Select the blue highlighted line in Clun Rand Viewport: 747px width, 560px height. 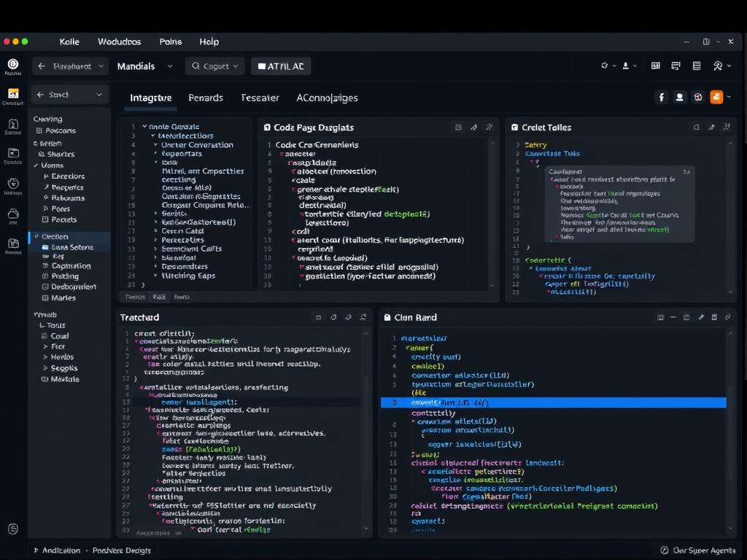(x=553, y=402)
